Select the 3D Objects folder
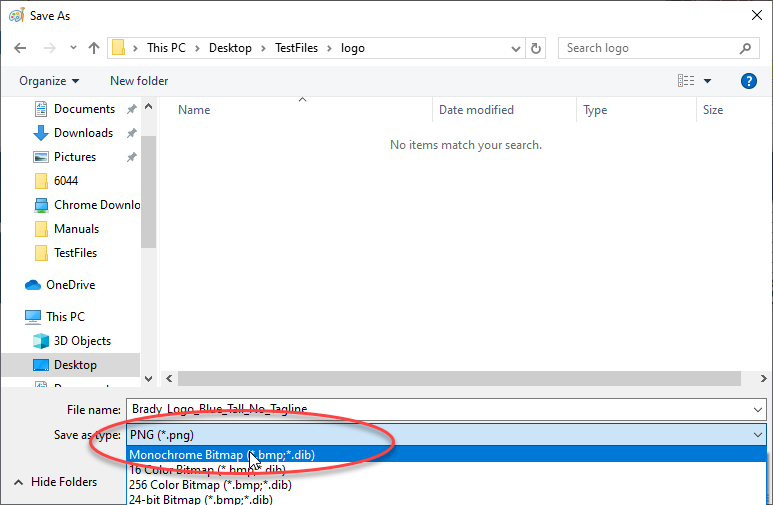Image resolution: width=773 pixels, height=505 pixels. click(x=82, y=341)
